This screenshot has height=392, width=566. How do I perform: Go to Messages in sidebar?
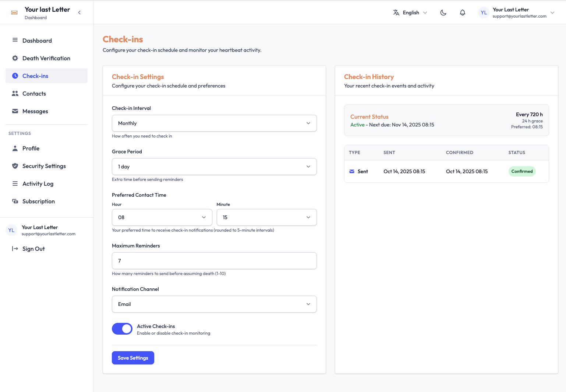(35, 111)
